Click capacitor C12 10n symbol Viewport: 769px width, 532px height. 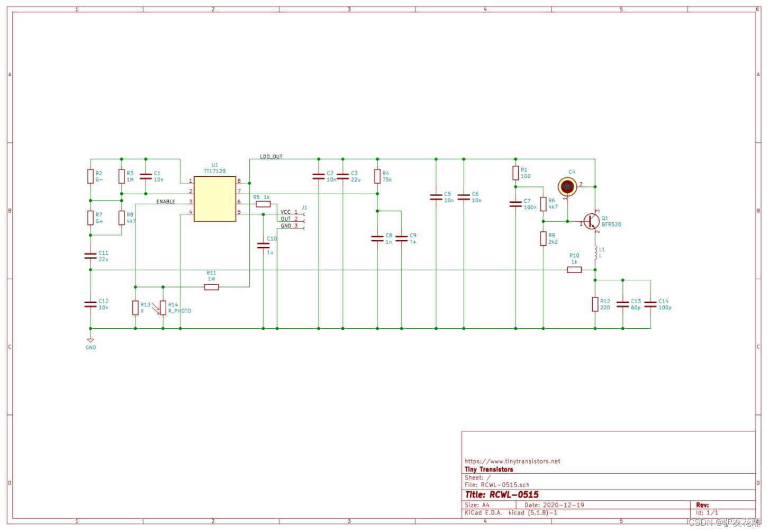[x=91, y=304]
